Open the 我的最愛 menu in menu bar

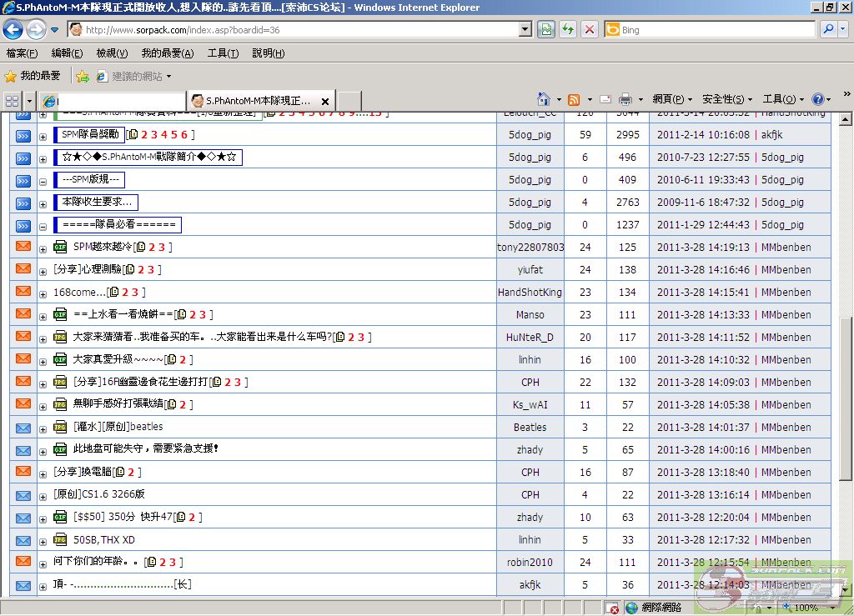(167, 53)
